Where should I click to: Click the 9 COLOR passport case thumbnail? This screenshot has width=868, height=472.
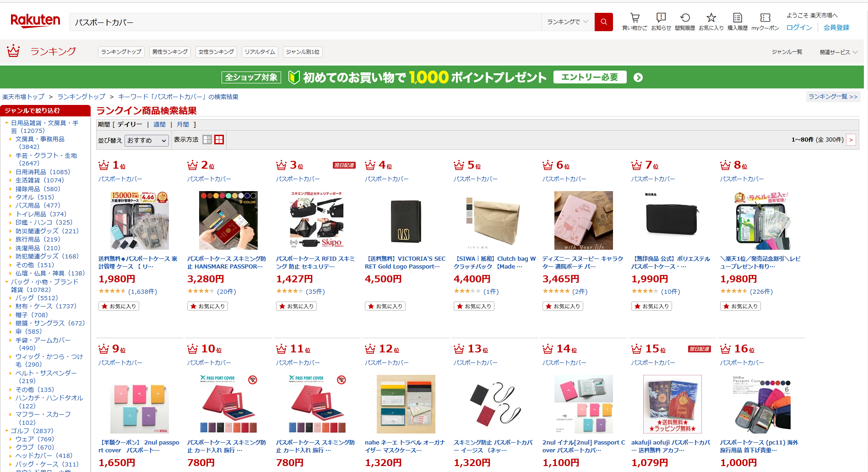coord(228,220)
